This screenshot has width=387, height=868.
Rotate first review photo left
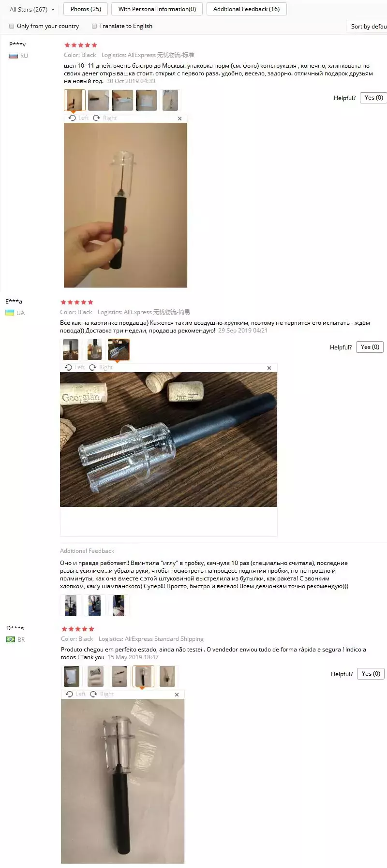click(x=78, y=118)
